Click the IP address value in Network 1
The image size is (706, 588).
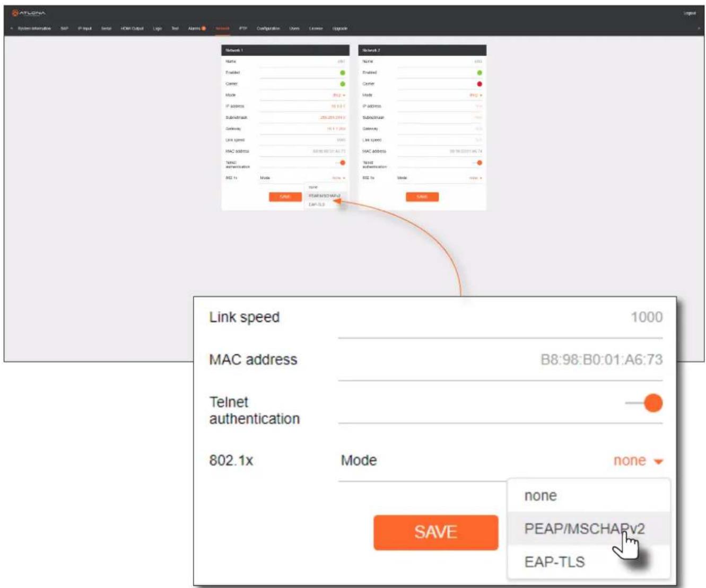[x=338, y=107]
